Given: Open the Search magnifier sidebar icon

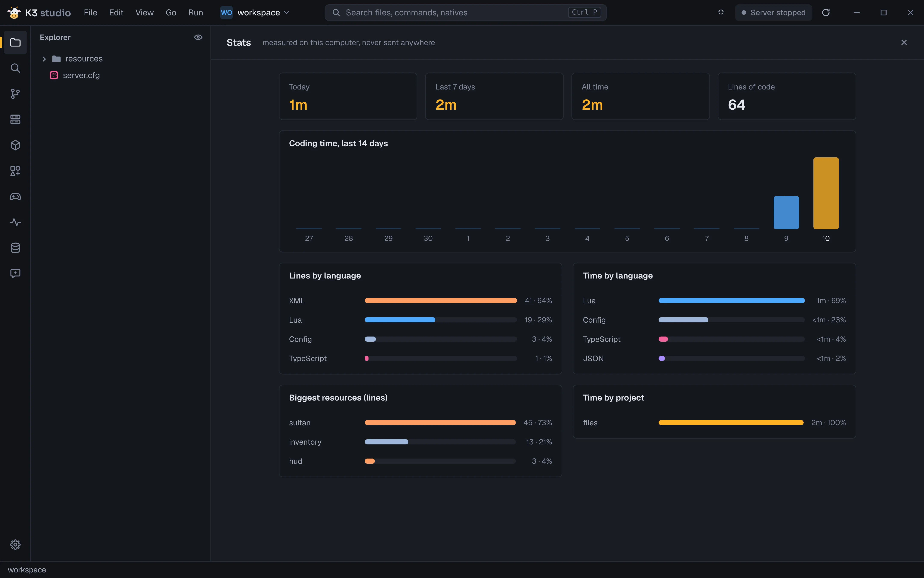Looking at the screenshot, I should (15, 68).
